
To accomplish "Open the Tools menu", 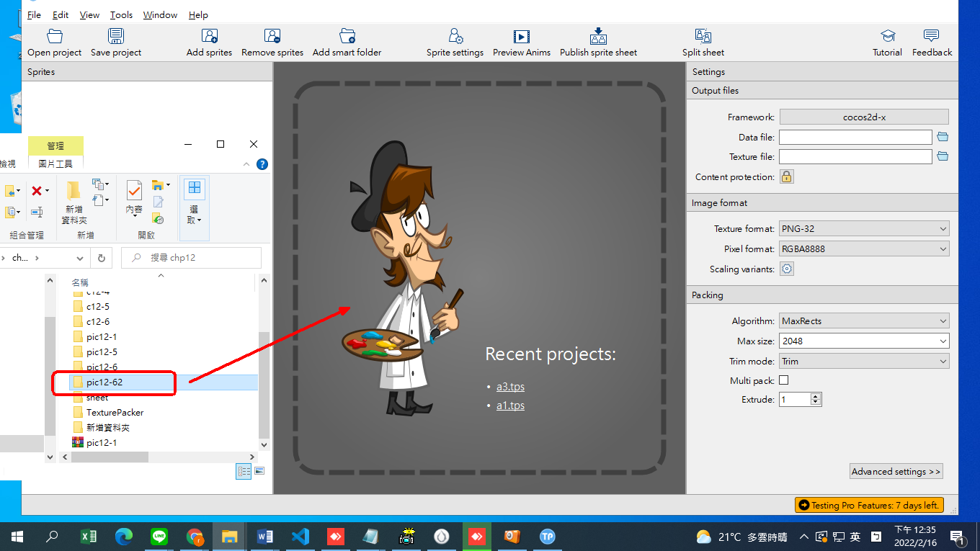I will (121, 14).
